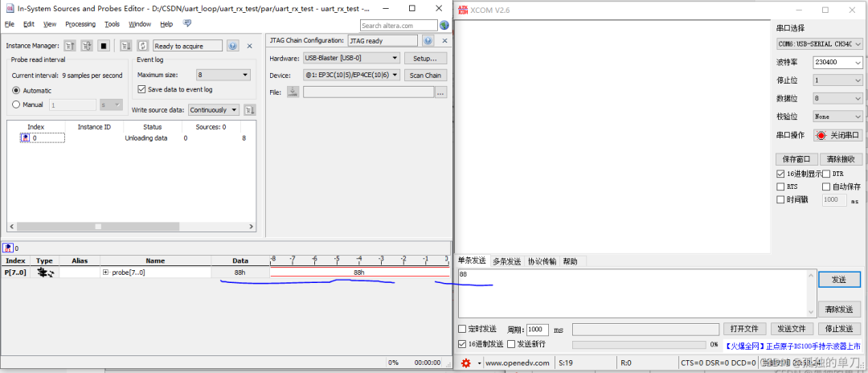Click the write source data icon in Instance Manager toolbar

(125, 46)
